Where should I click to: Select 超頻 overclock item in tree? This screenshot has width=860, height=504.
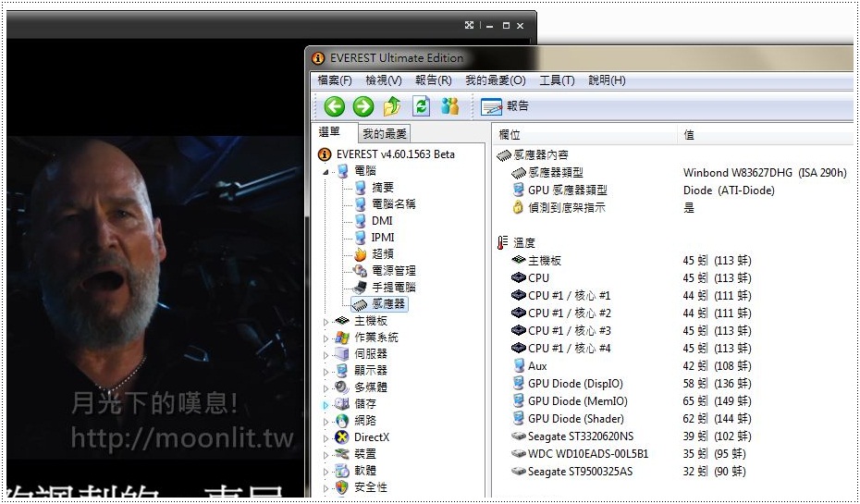point(382,254)
